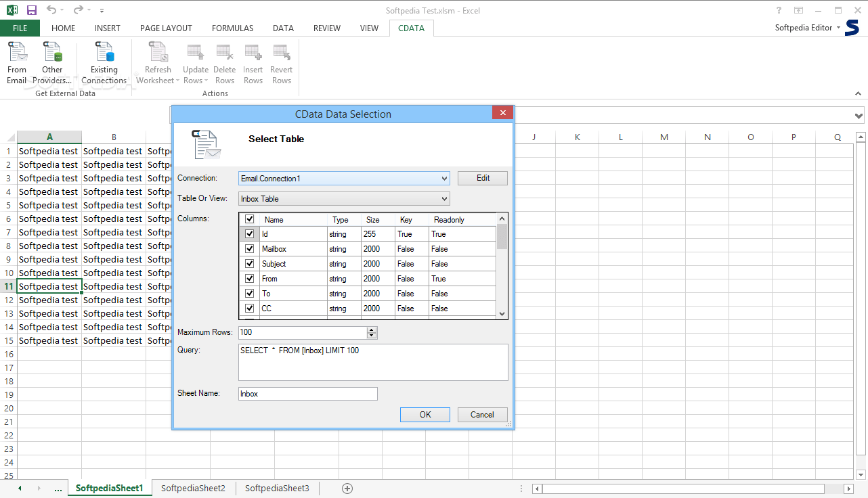Collapse the ribbon with the arrow
Viewport: 868px width, 498px height.
pyautogui.click(x=858, y=93)
